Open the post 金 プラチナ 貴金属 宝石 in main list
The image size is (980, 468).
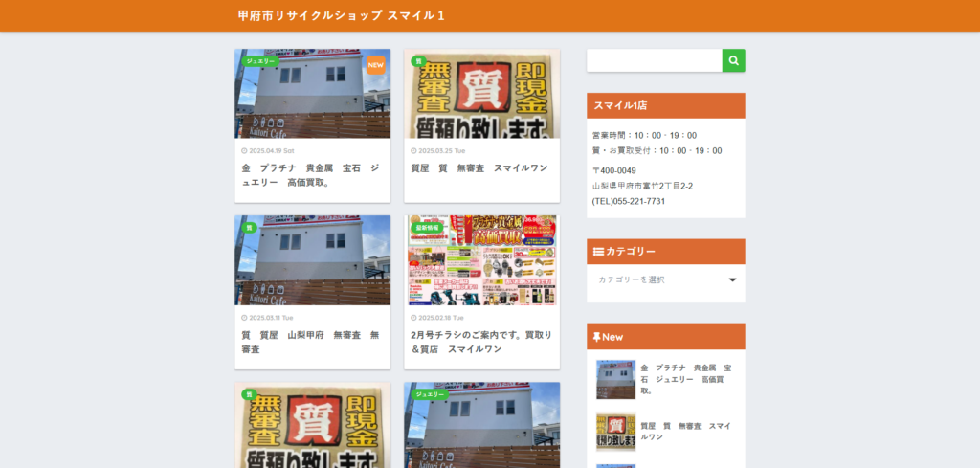[x=310, y=174]
